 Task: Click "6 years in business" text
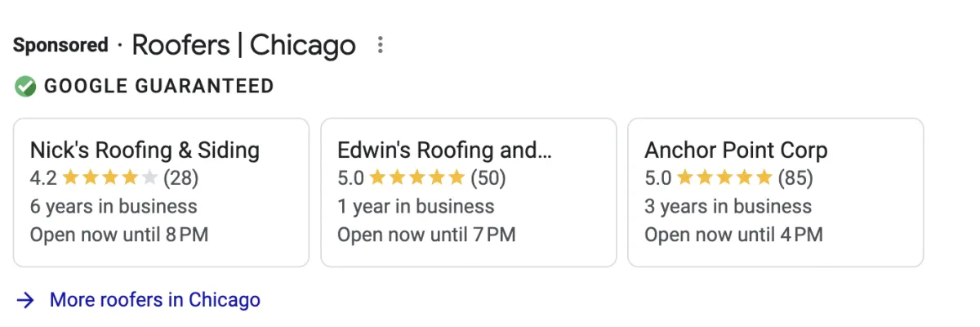[x=114, y=206]
